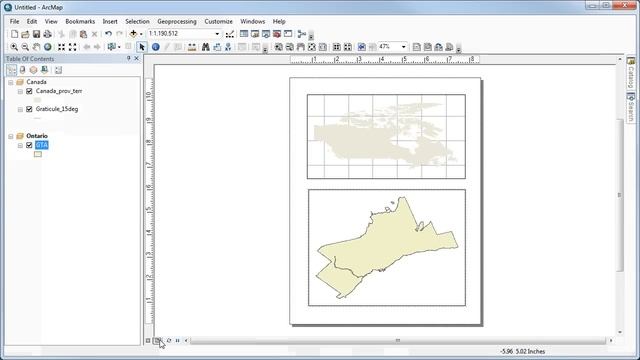Click the Add Data button

(x=133, y=34)
